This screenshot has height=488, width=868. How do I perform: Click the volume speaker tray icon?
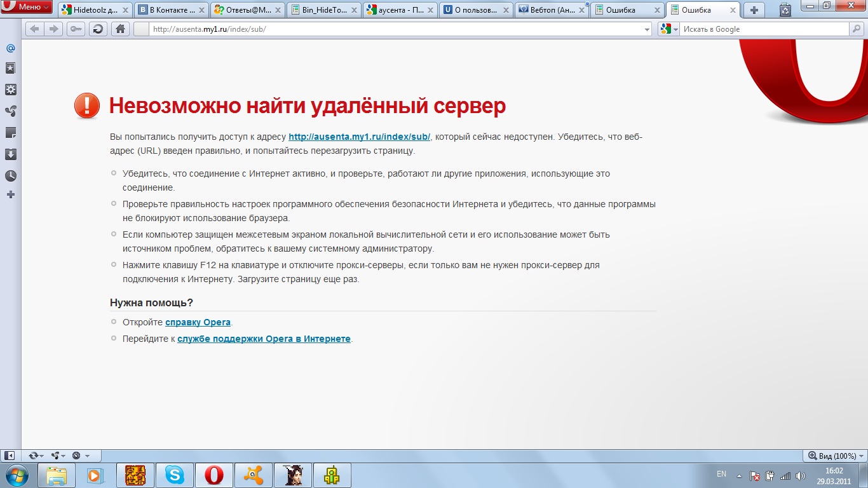coord(800,475)
